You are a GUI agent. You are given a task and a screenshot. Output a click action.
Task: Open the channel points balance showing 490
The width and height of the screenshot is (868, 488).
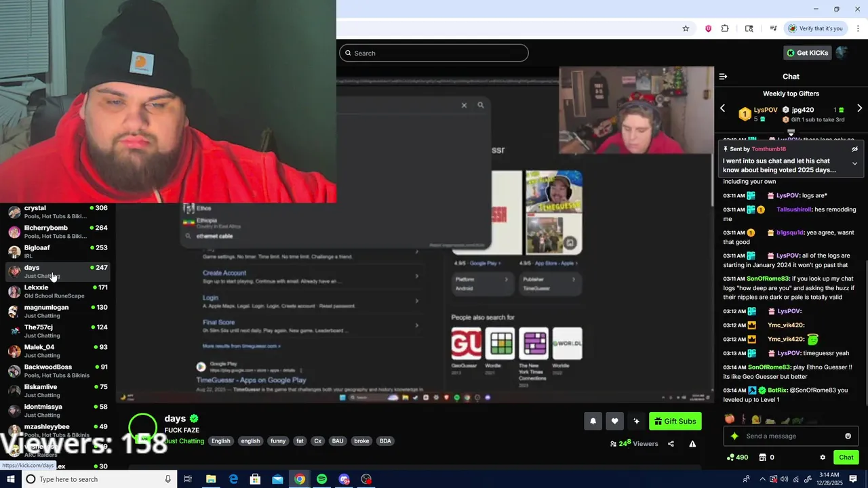[x=737, y=457]
